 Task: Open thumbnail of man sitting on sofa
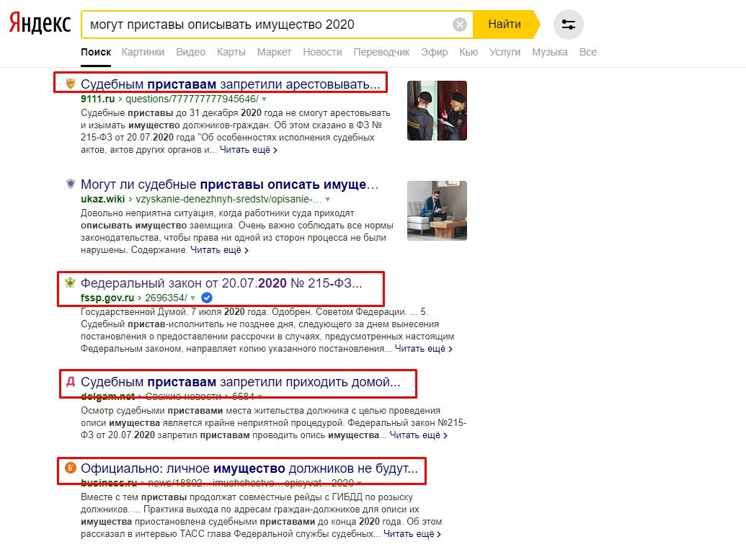coord(437,210)
